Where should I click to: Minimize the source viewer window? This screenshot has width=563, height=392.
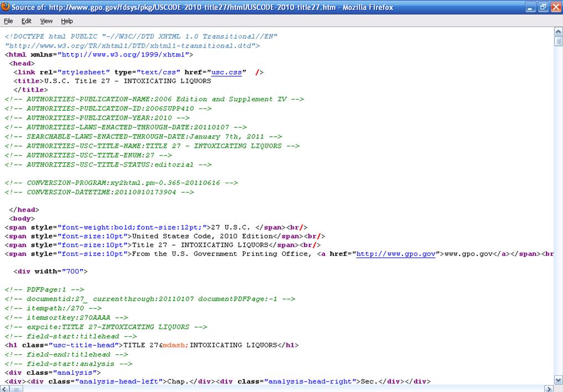point(531,7)
